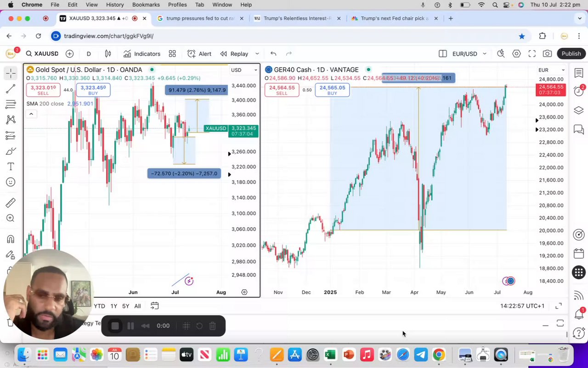This screenshot has height=368, width=588.
Task: Click the timezone clock 14:22:57 UTC+1
Action: point(522,306)
